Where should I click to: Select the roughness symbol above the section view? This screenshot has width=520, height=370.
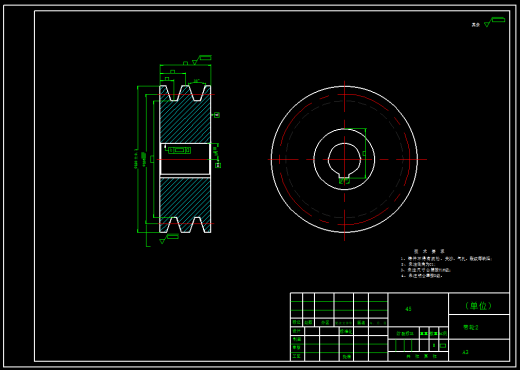(202, 60)
